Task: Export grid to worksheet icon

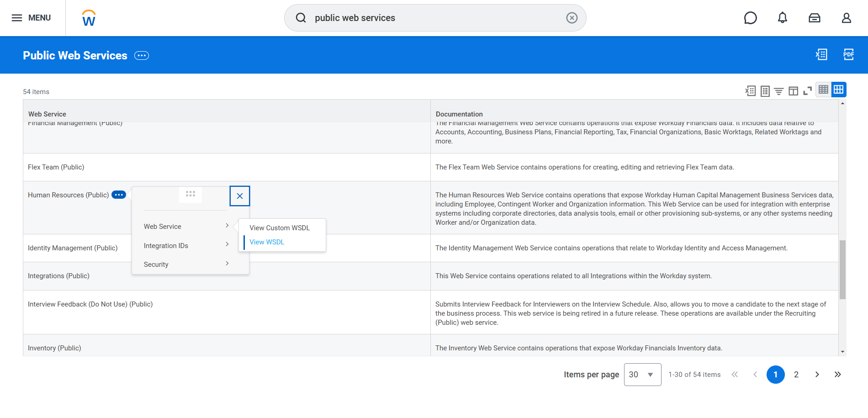Action: coord(765,91)
